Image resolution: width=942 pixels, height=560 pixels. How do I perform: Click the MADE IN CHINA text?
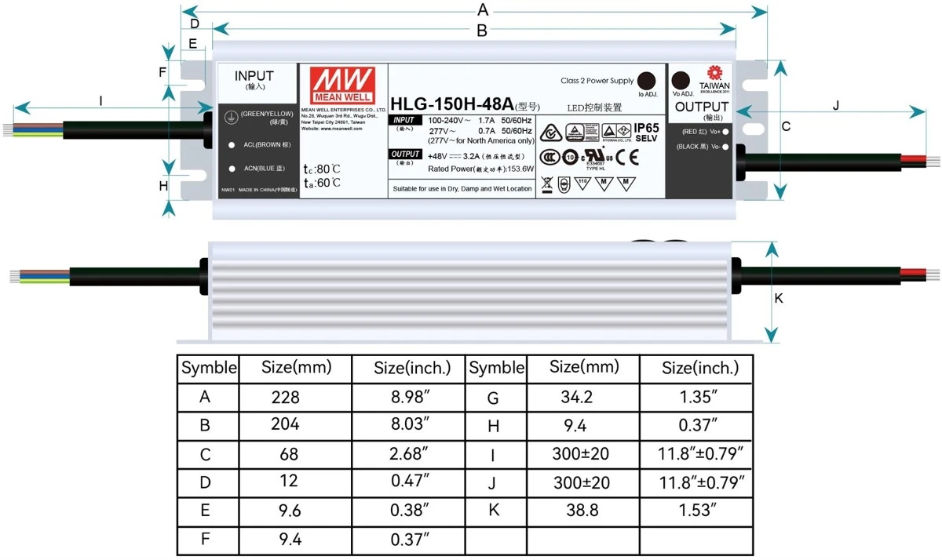(268, 190)
